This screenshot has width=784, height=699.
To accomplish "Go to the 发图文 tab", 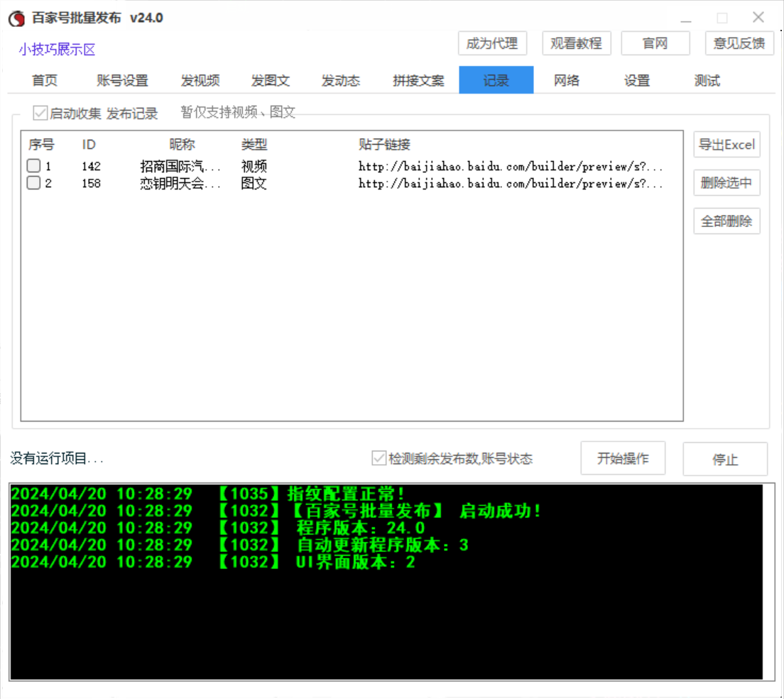I will 270,80.
